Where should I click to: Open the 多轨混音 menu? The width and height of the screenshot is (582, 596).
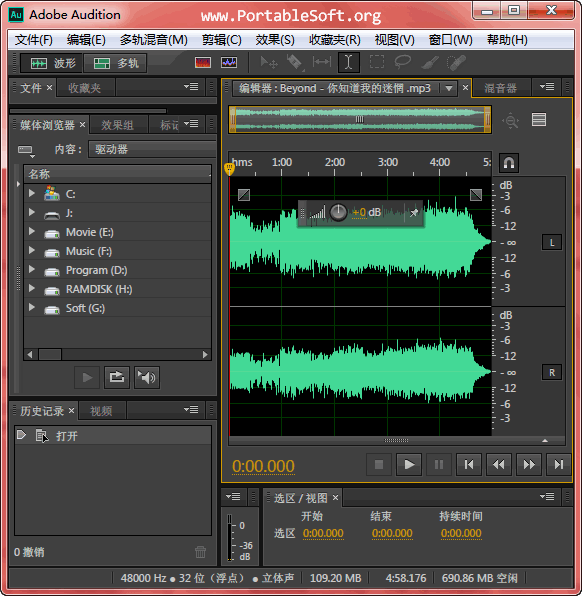[x=154, y=40]
